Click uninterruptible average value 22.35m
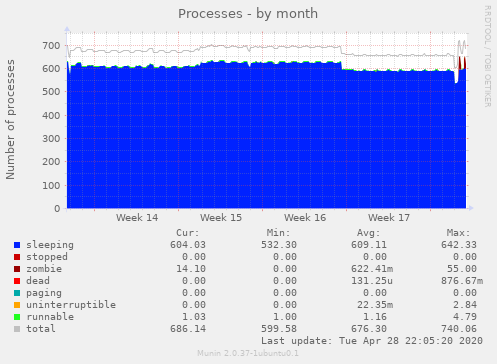497x364 pixels. click(x=375, y=305)
